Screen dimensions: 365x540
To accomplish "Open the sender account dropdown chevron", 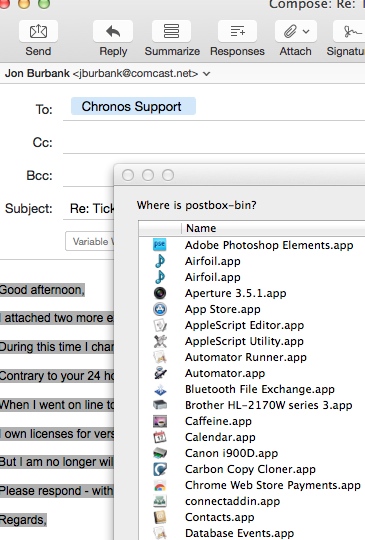I will pyautogui.click(x=207, y=73).
